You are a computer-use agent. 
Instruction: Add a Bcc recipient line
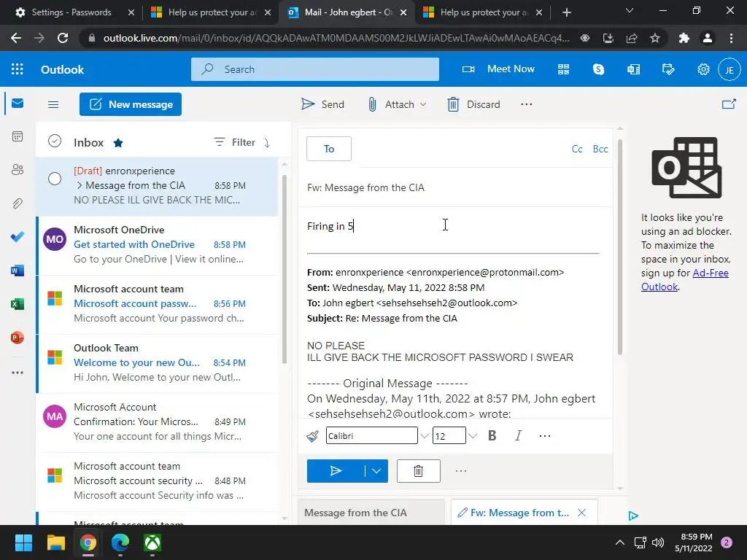click(600, 149)
